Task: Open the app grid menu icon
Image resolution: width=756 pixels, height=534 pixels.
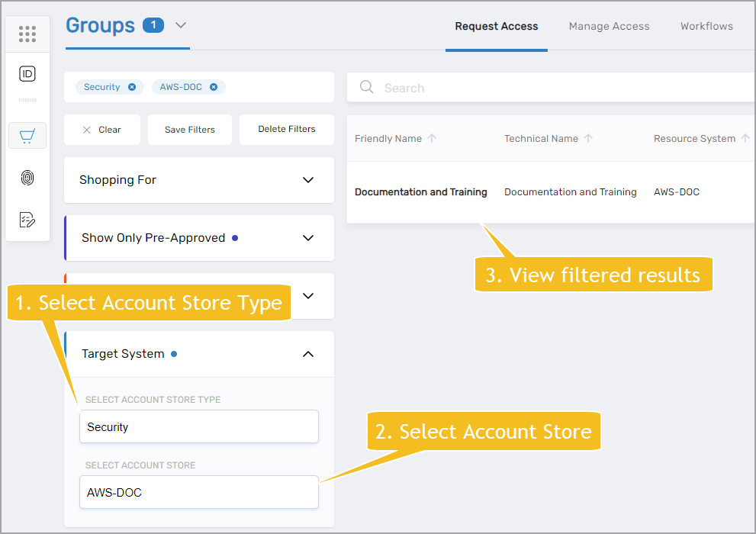Action: tap(27, 34)
